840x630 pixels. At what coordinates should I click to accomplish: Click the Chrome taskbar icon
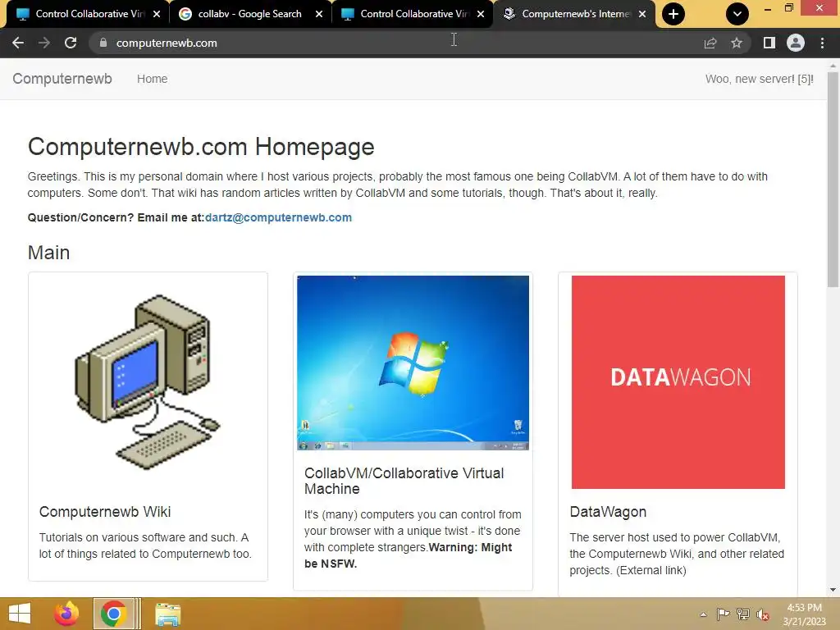click(113, 614)
